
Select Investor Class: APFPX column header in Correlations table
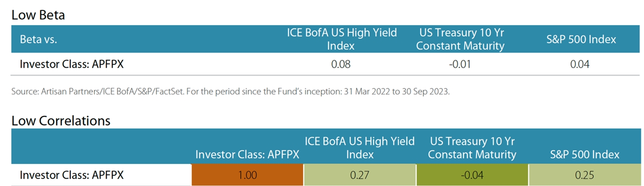click(247, 155)
